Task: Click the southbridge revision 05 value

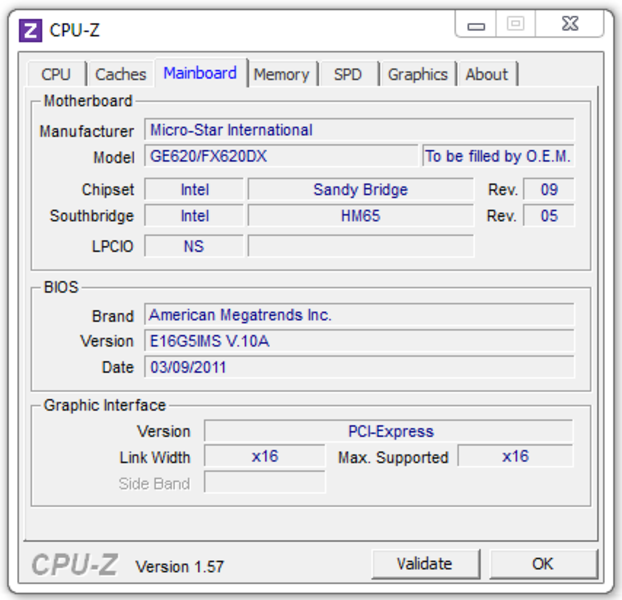Action: pyautogui.click(x=549, y=216)
